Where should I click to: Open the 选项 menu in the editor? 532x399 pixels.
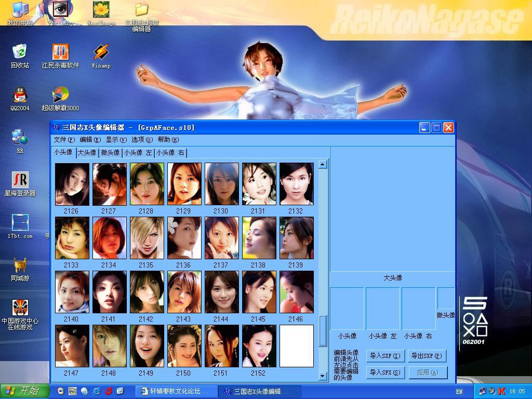click(142, 140)
